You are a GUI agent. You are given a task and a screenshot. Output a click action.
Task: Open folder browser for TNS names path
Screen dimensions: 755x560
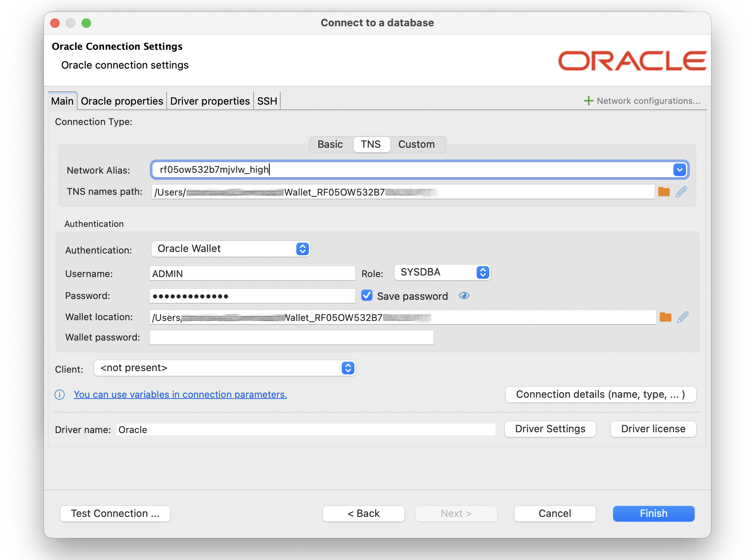point(664,192)
